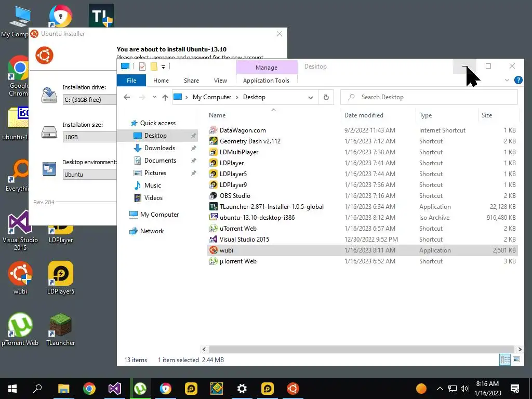Select the OBS Studio shortcut icon in file list
Screen dimensions: 532x399
(x=214, y=196)
